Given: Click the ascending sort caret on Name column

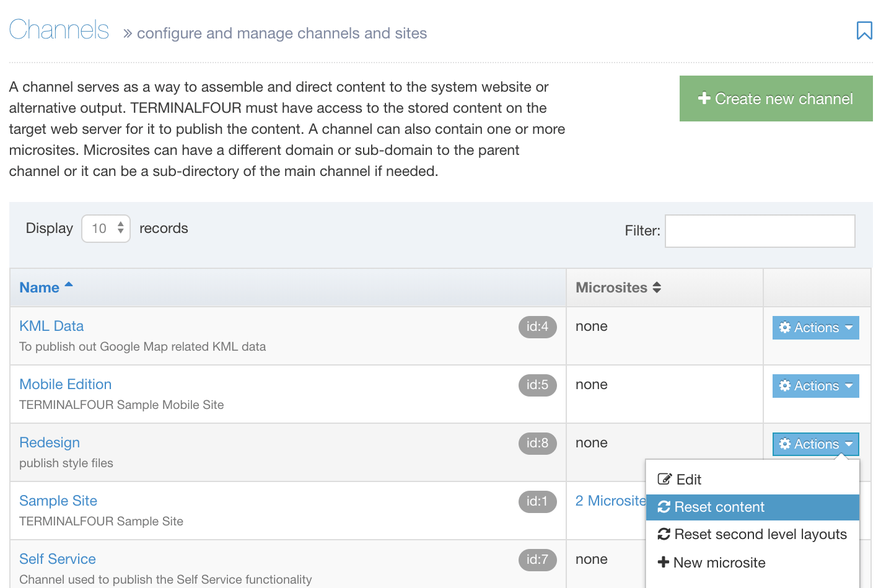Looking at the screenshot, I should coord(68,284).
